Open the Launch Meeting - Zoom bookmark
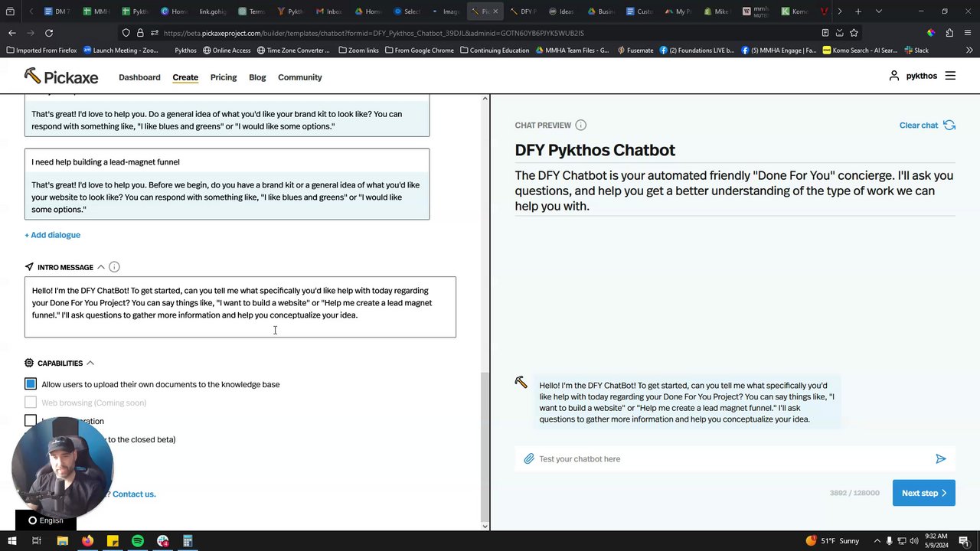 pyautogui.click(x=121, y=51)
